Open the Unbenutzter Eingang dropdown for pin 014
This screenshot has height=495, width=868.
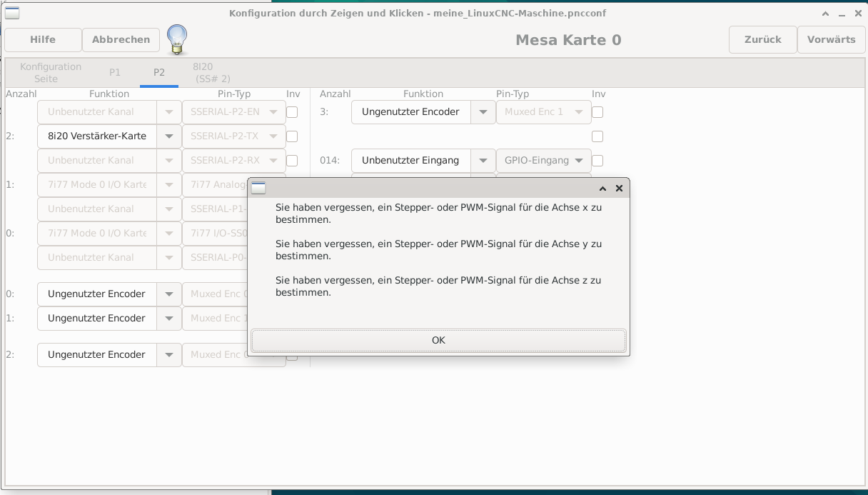click(x=483, y=161)
